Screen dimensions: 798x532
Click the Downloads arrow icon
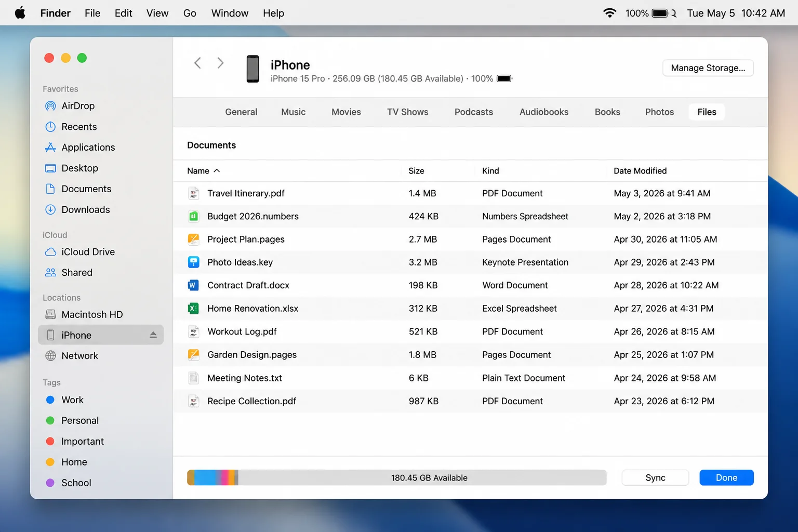pyautogui.click(x=50, y=210)
